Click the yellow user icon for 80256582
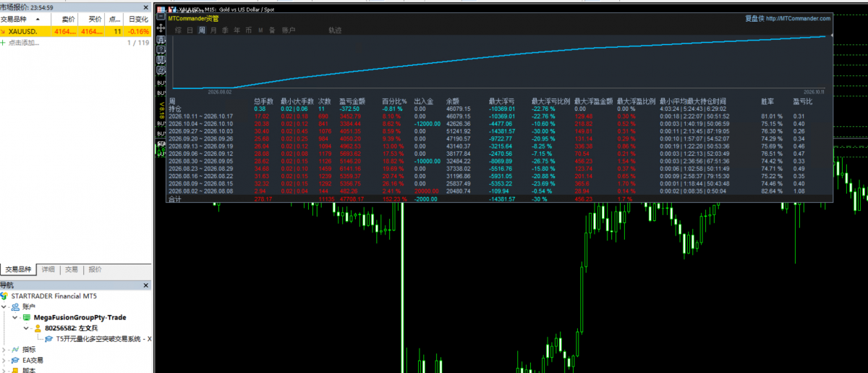 38,328
